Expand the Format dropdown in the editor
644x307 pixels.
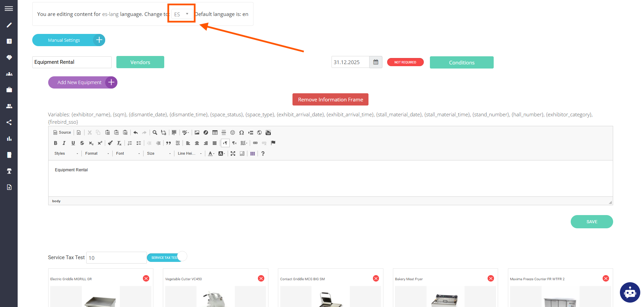coord(97,154)
